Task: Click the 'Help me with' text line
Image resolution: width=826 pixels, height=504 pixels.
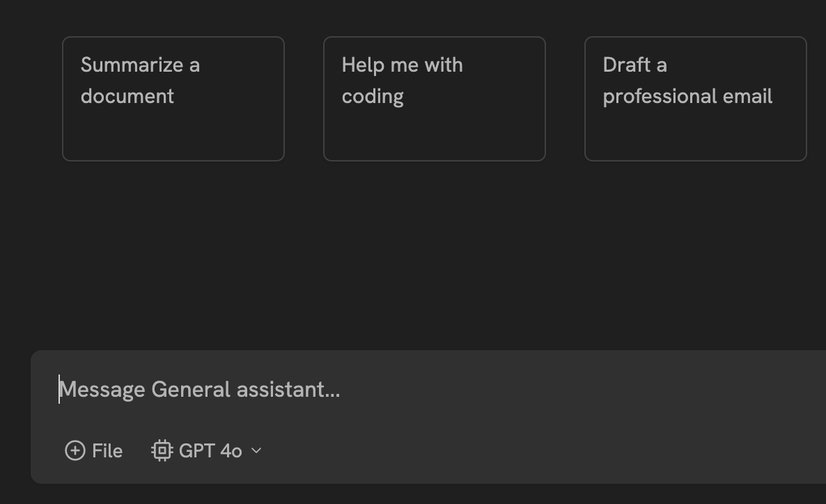Action: pyautogui.click(x=402, y=65)
